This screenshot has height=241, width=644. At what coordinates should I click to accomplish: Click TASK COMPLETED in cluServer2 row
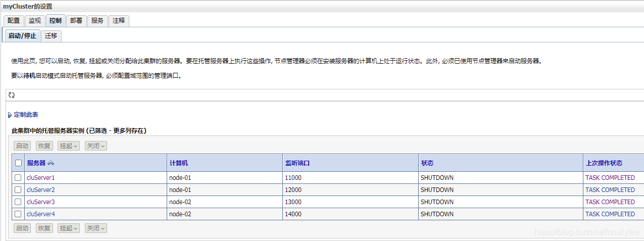(610, 190)
